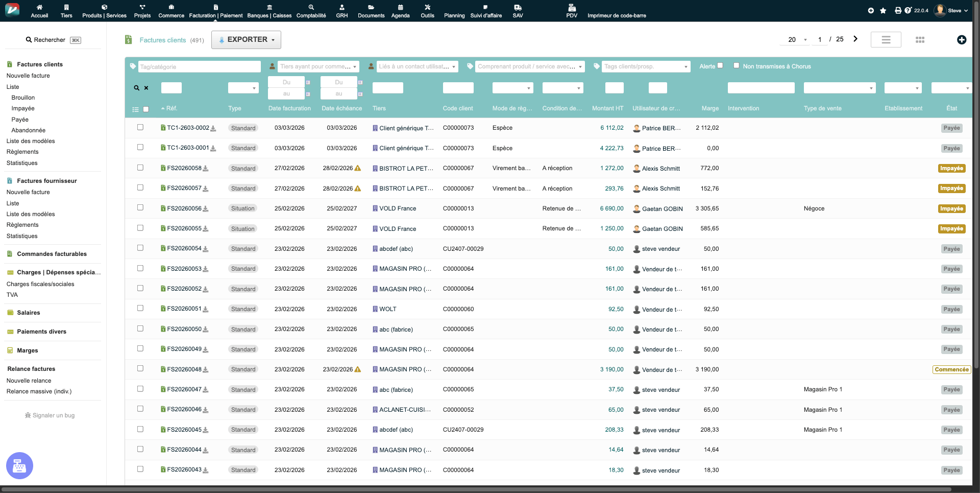
Task: Open bookmarks star icon in top bar
Action: 883,10
